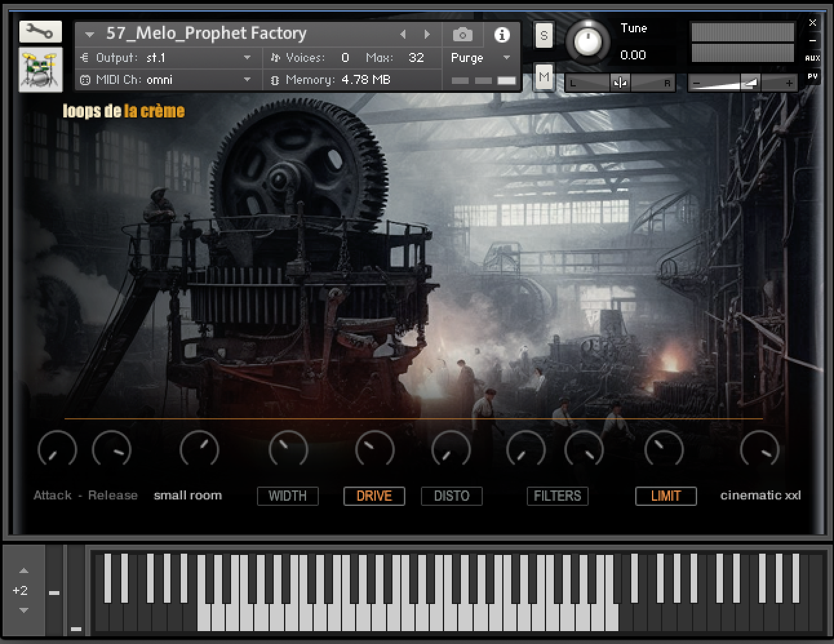Enable the LIMIT effect button
The height and width of the screenshot is (644, 834).
[666, 496]
